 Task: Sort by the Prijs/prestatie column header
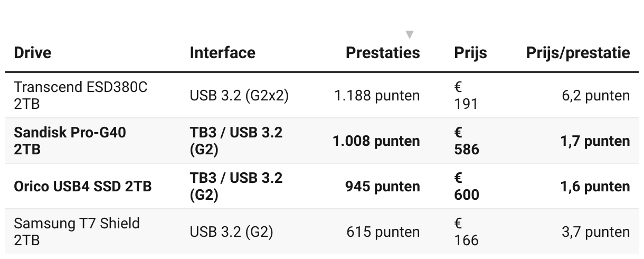578,53
